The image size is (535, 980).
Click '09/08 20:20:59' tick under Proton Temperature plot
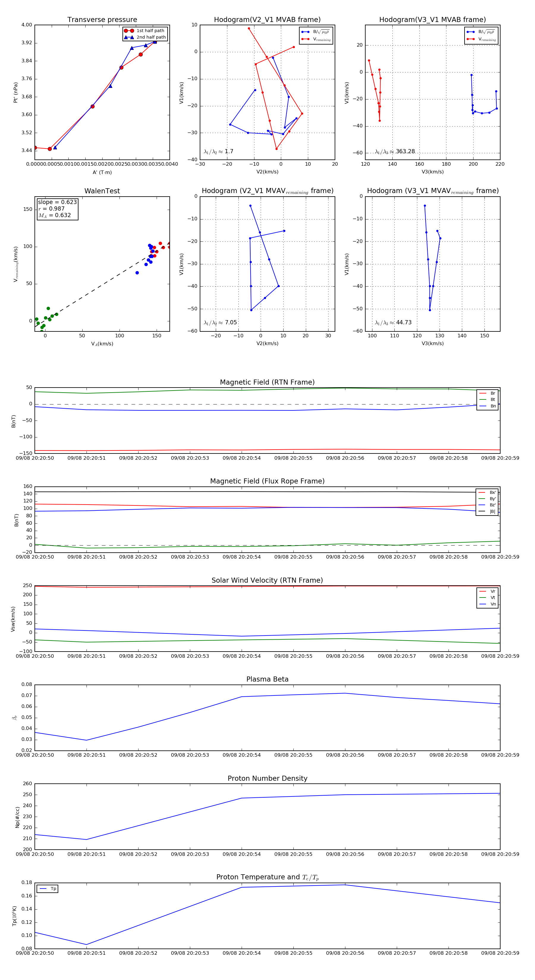click(500, 953)
